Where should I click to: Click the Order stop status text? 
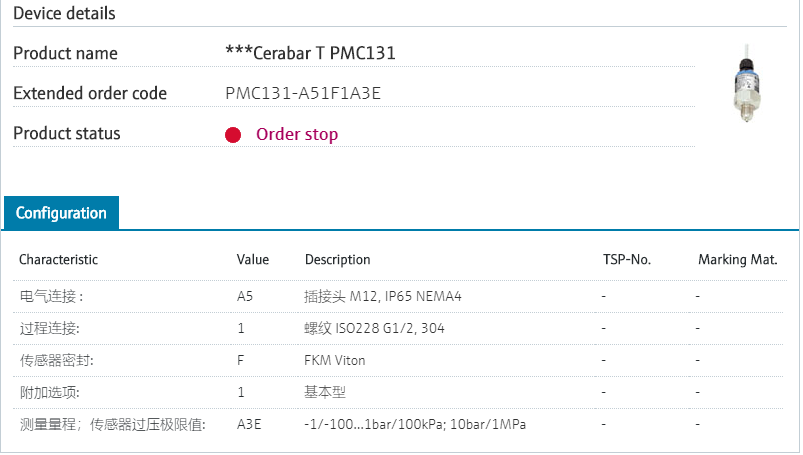(x=297, y=135)
